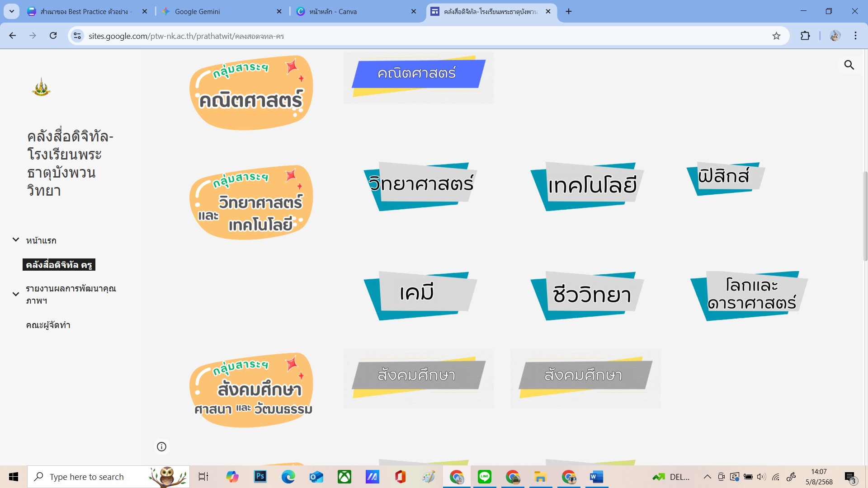The width and height of the screenshot is (868, 488).
Task: Click the site information icon in address bar
Action: [x=77, y=36]
